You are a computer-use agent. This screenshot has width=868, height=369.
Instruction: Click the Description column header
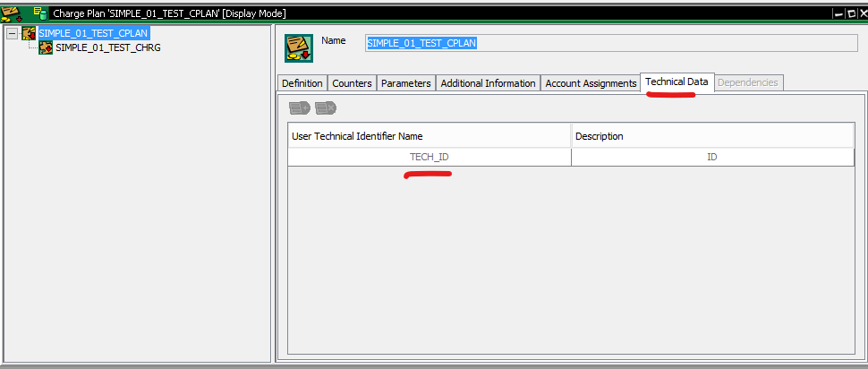713,136
